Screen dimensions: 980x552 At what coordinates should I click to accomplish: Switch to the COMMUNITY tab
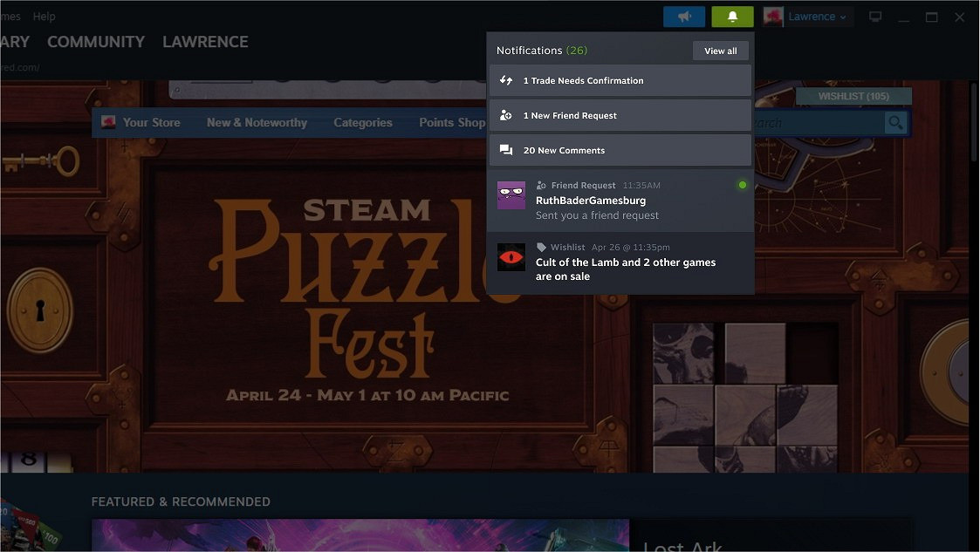coord(95,41)
